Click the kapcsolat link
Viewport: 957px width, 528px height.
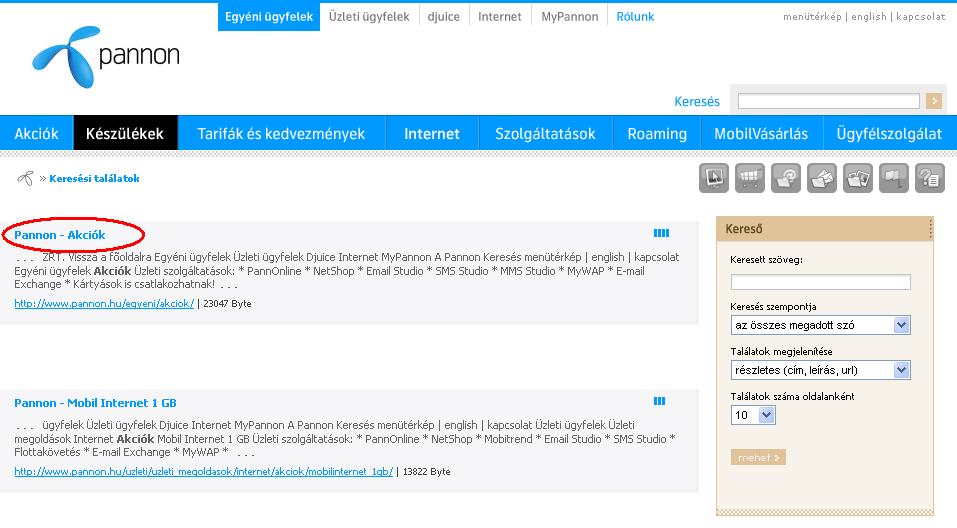pos(920,16)
